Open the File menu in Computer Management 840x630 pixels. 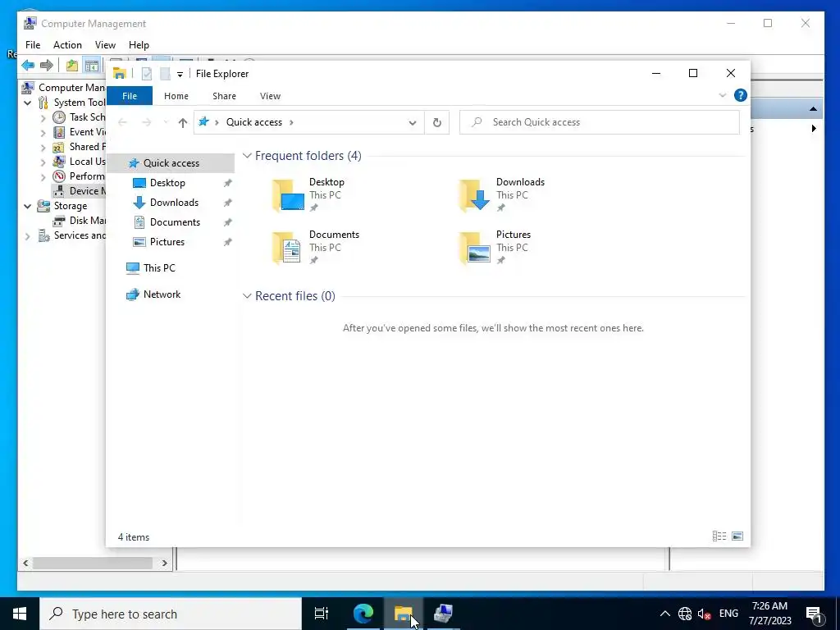(33, 45)
